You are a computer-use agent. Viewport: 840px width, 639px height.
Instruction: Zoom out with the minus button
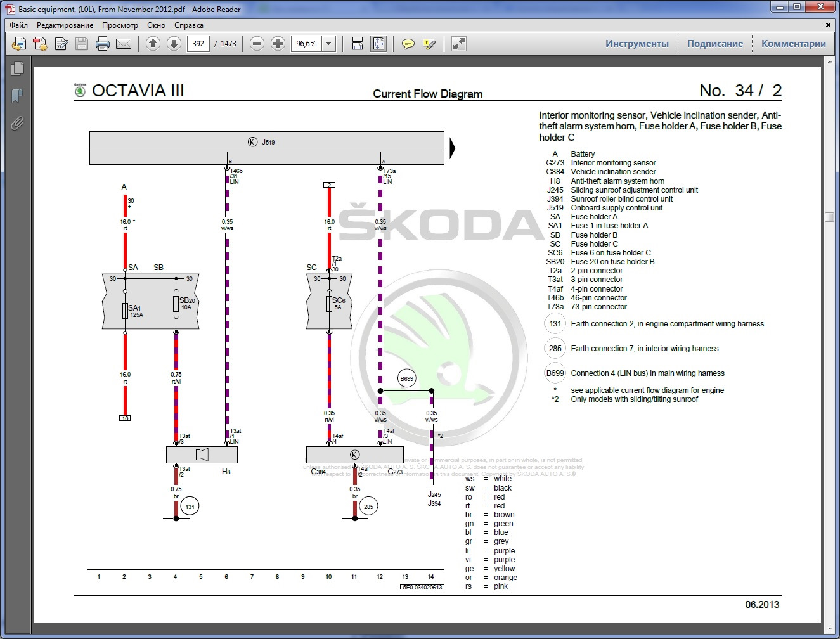click(257, 44)
